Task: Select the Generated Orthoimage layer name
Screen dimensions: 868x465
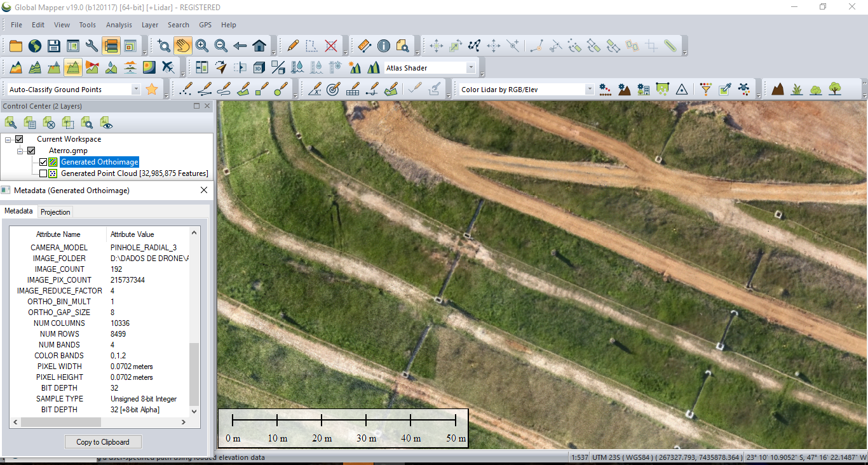Action: (x=99, y=162)
